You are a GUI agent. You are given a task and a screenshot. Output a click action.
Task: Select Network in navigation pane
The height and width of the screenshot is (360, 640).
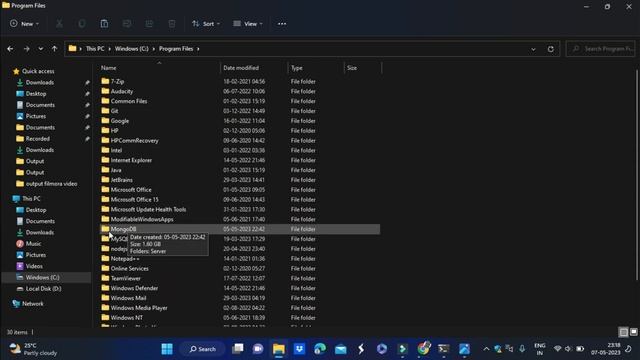coord(33,304)
